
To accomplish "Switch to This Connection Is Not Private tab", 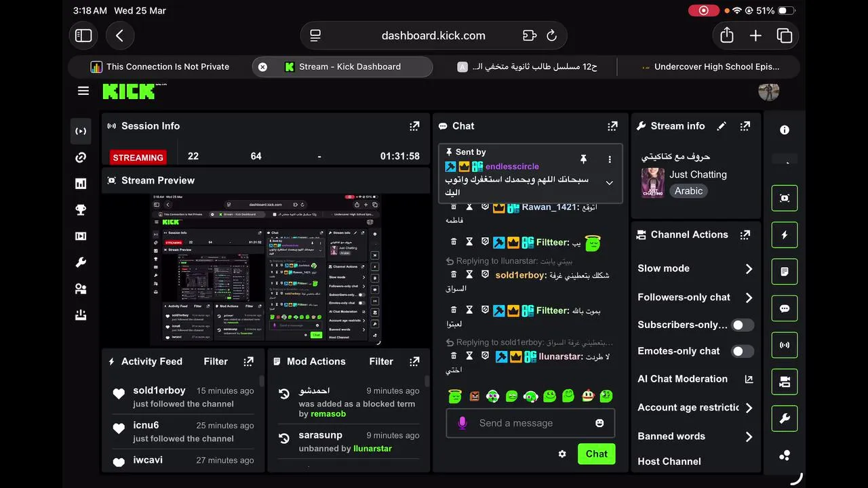I will [160, 66].
